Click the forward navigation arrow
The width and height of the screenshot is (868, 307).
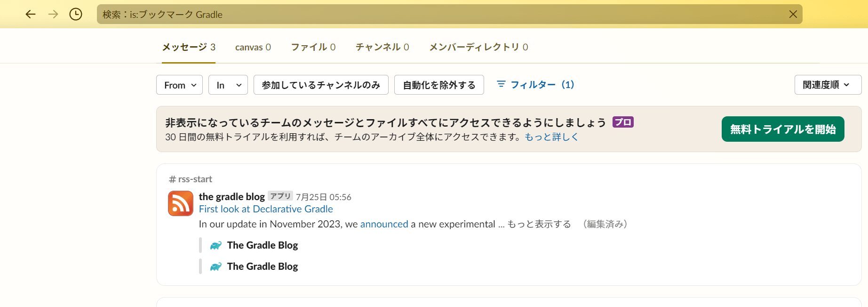[53, 14]
